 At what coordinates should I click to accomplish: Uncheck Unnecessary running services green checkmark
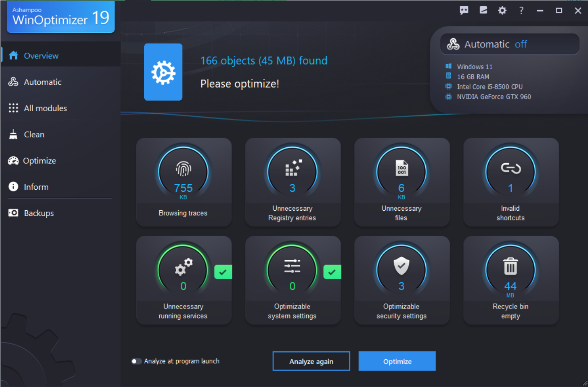[223, 272]
